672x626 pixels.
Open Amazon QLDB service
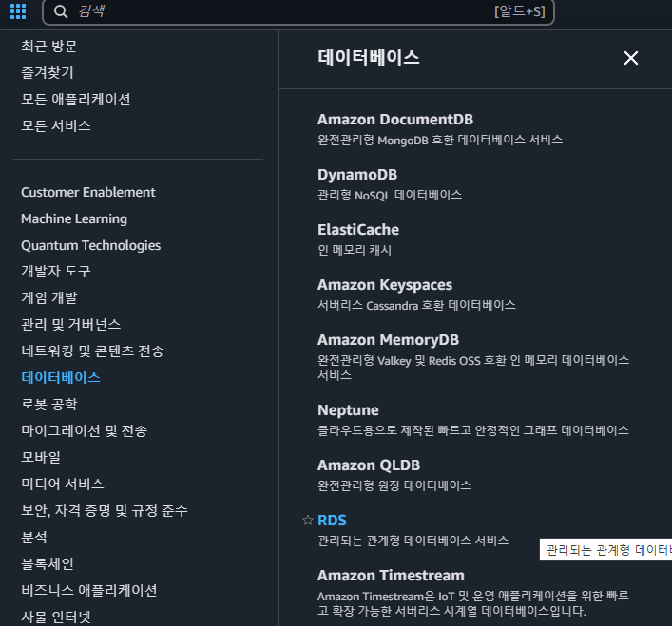(369, 465)
